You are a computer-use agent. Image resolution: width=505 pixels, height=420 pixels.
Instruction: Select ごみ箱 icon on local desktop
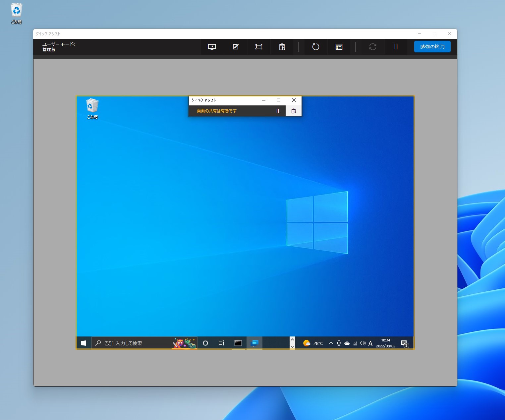[16, 14]
